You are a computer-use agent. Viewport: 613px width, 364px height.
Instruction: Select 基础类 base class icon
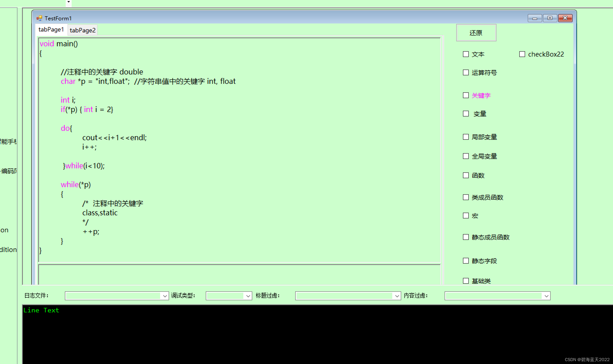pos(466,281)
